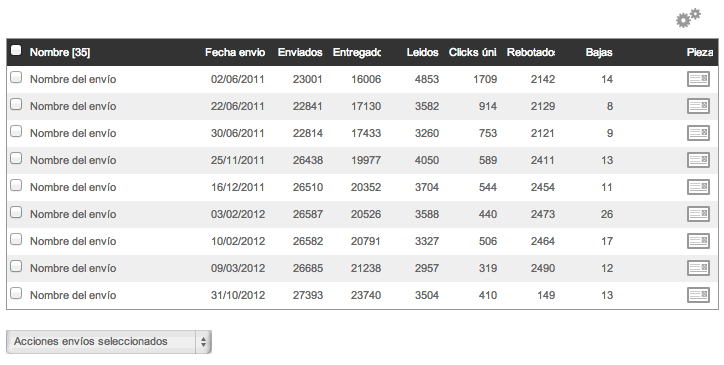Click the Leídos value 3704
This screenshot has height=365, width=724.
point(427,187)
